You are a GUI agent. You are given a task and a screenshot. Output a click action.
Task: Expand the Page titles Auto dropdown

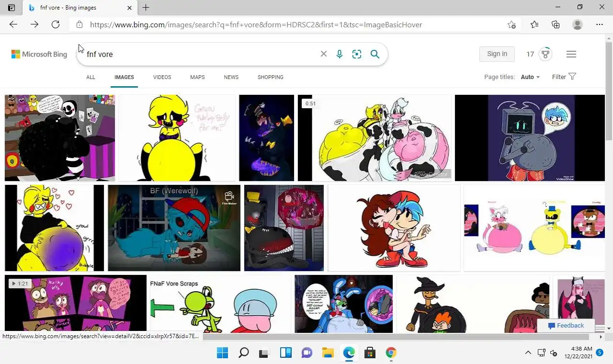point(530,77)
